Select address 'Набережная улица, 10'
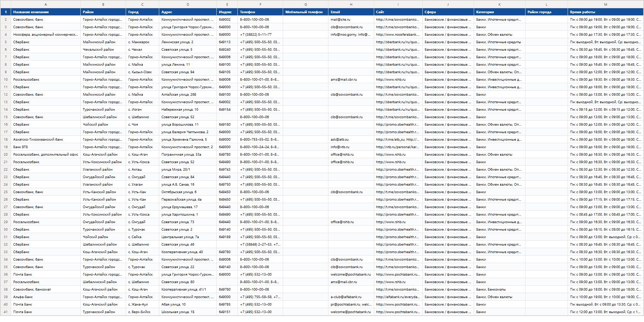The height and width of the screenshot is (322, 644). pos(188,110)
